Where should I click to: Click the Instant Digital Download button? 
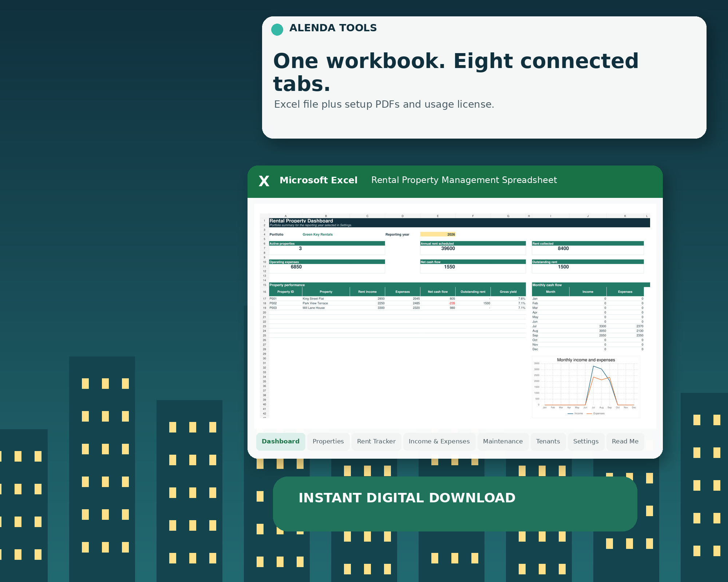click(x=455, y=504)
